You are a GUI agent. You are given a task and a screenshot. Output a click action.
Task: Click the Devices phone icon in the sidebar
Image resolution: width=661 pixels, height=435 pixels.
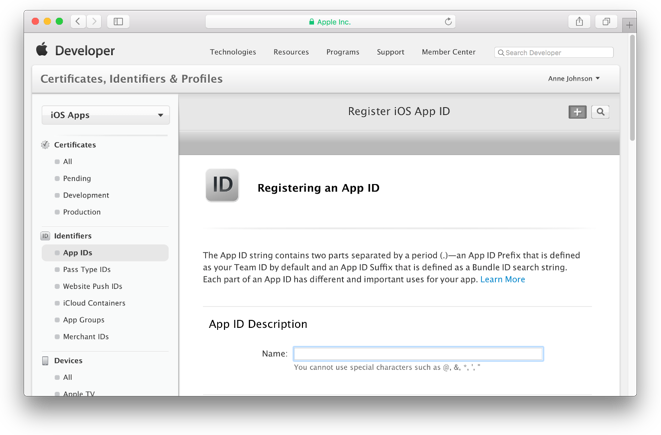tap(45, 360)
